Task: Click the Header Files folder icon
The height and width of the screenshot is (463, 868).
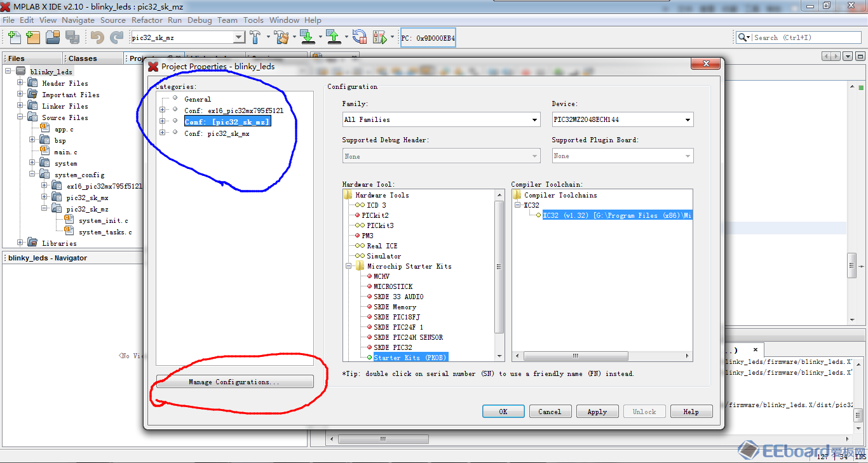Action: click(x=32, y=83)
